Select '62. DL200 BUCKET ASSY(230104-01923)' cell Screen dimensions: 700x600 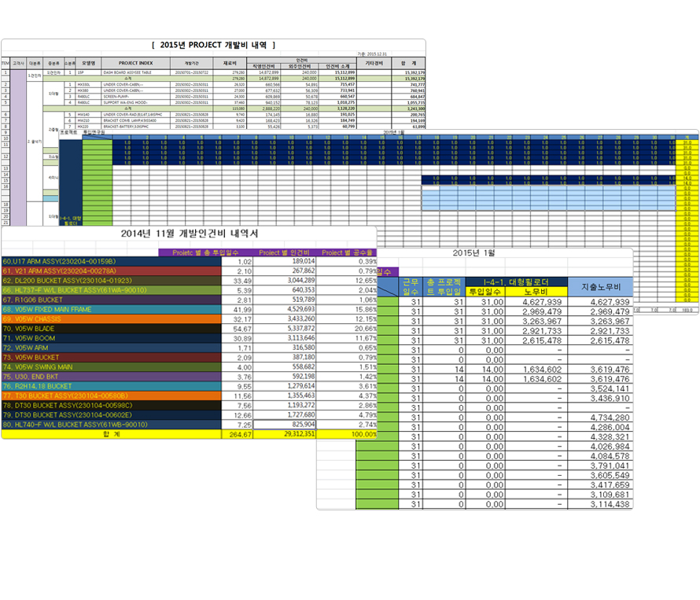[112, 281]
